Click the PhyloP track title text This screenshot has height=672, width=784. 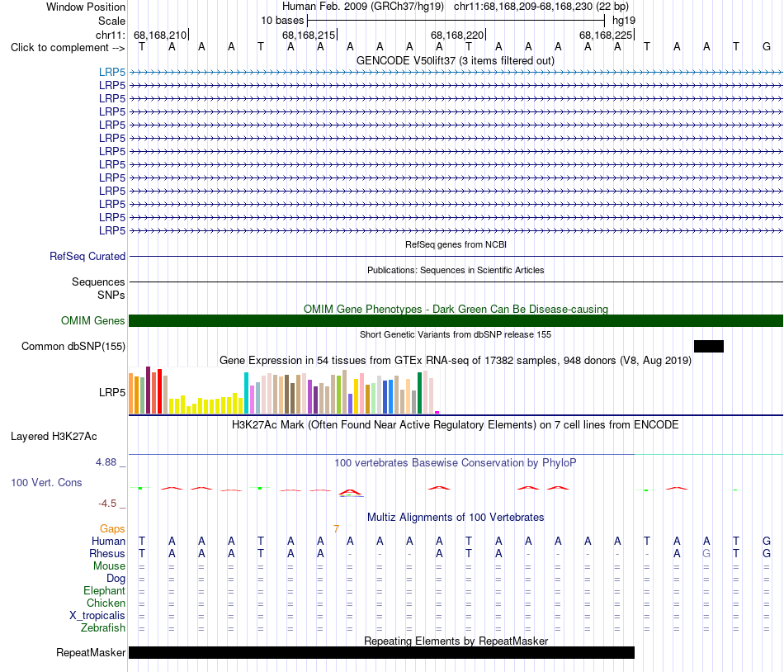pos(455,462)
